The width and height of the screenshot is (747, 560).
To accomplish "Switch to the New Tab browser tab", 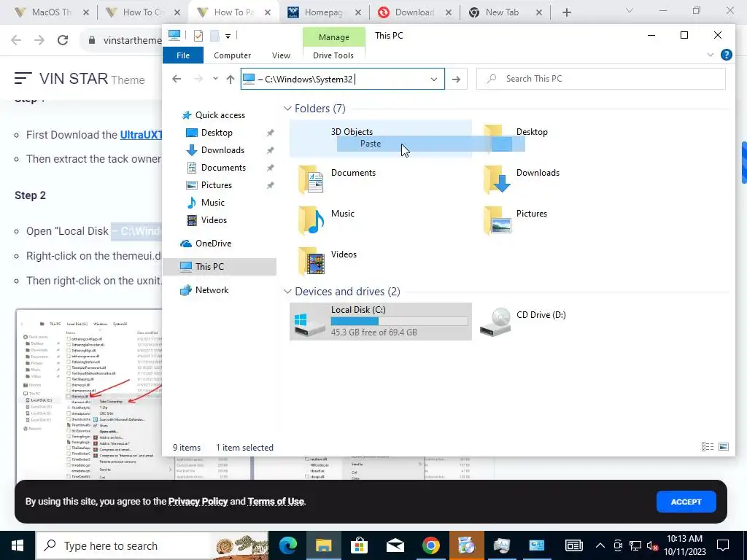I will click(502, 12).
